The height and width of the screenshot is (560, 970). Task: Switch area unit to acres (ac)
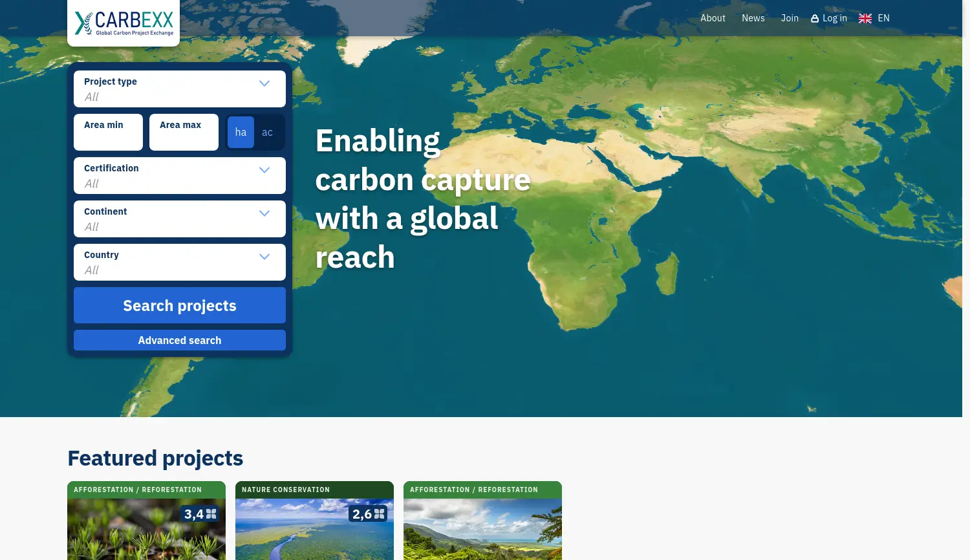pos(267,133)
